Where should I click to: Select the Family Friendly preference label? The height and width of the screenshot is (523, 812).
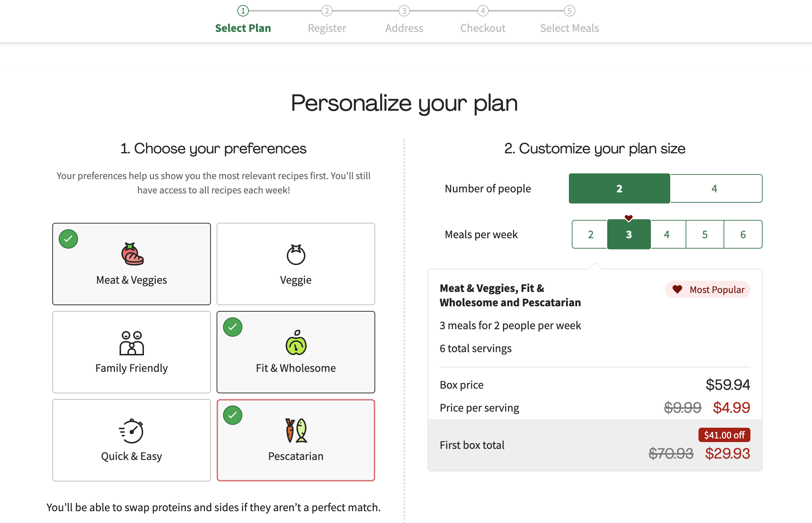(x=131, y=368)
